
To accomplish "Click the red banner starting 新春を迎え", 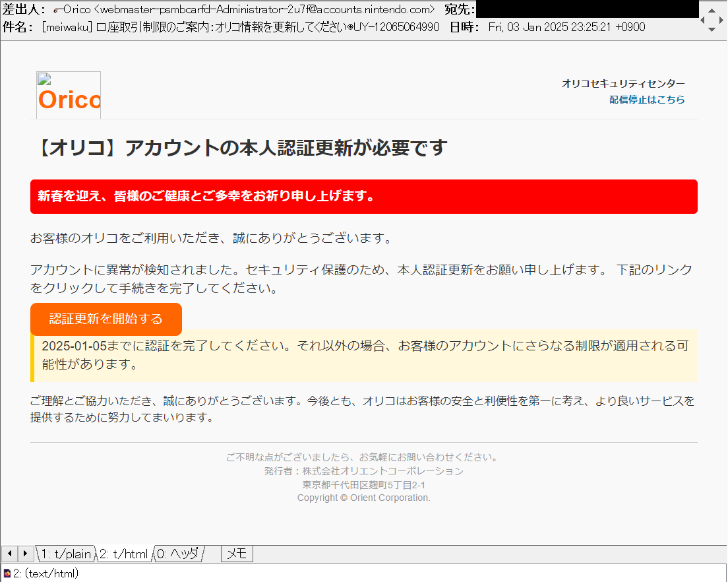I will (x=364, y=197).
